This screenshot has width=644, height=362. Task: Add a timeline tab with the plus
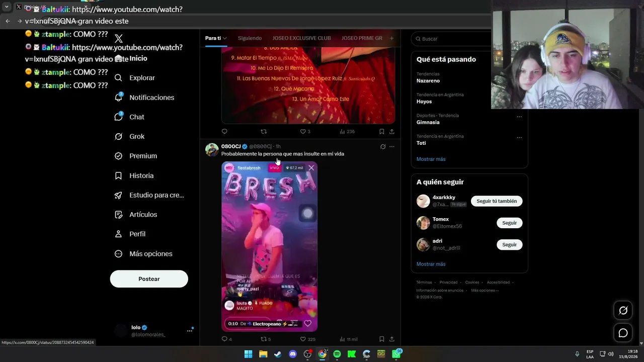tap(392, 38)
